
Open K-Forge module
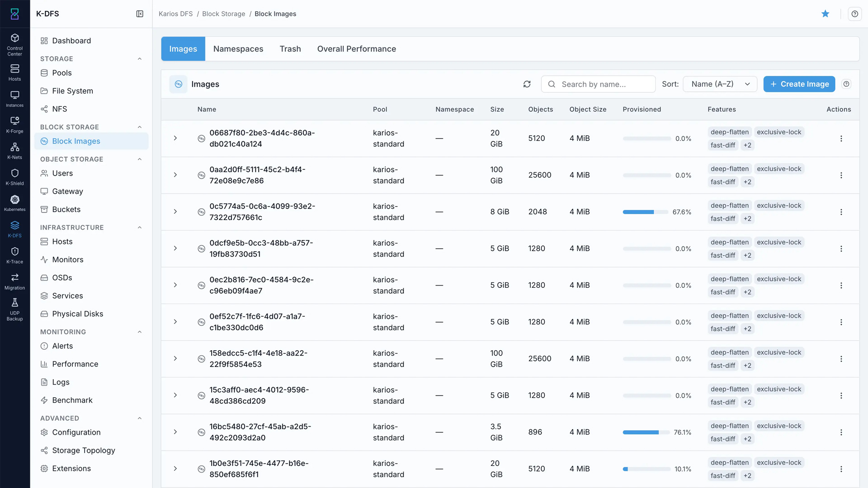coord(15,125)
